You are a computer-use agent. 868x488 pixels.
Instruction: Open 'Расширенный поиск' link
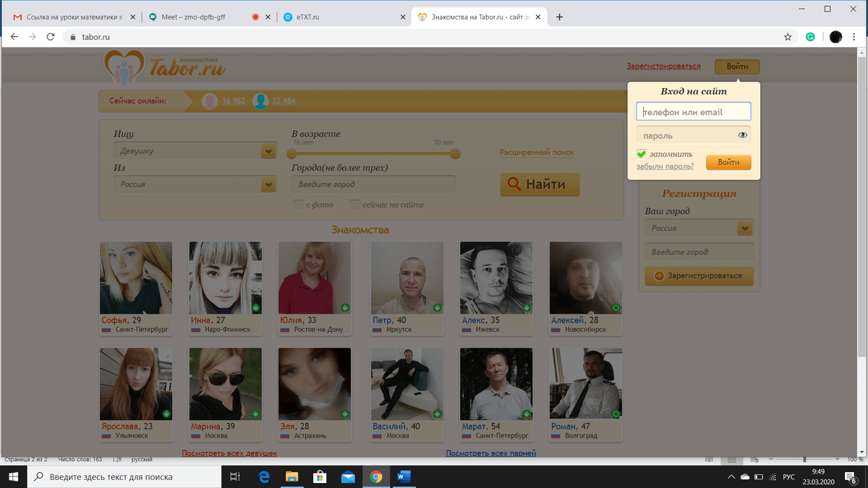click(x=537, y=153)
